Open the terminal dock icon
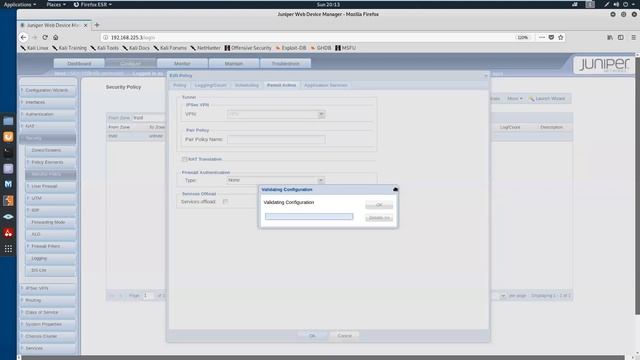The height and width of the screenshot is (360, 640). pos(8,153)
